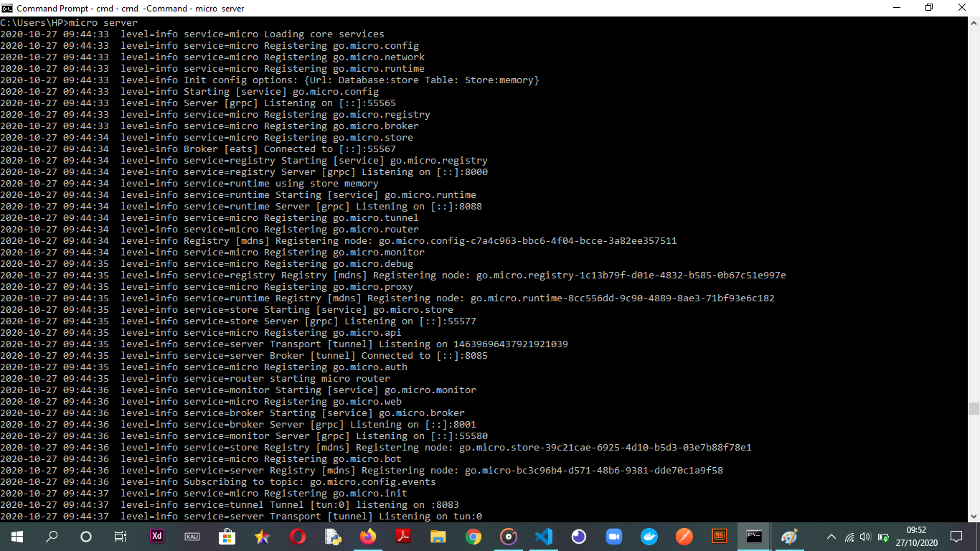The image size is (980, 551).
Task: Launch Visual Studio Code
Action: click(x=543, y=537)
